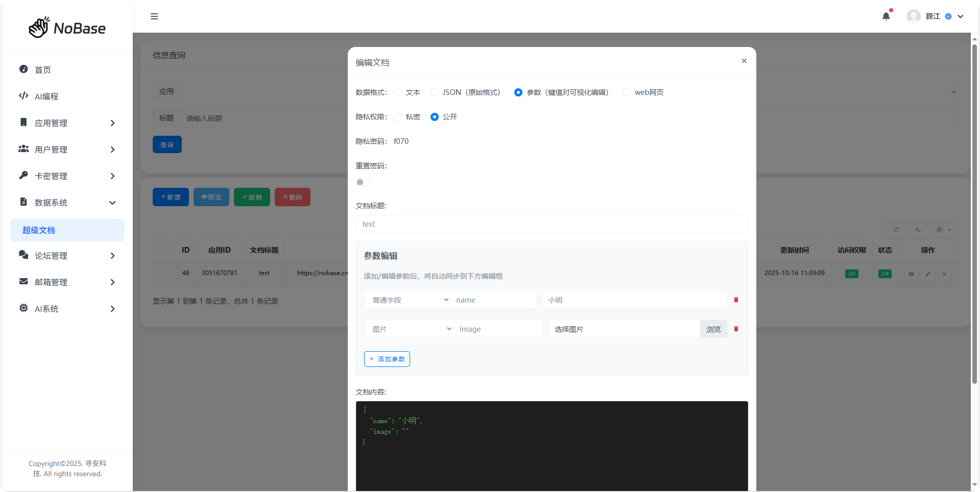Click the document title input field
The height and width of the screenshot is (492, 980).
point(552,224)
